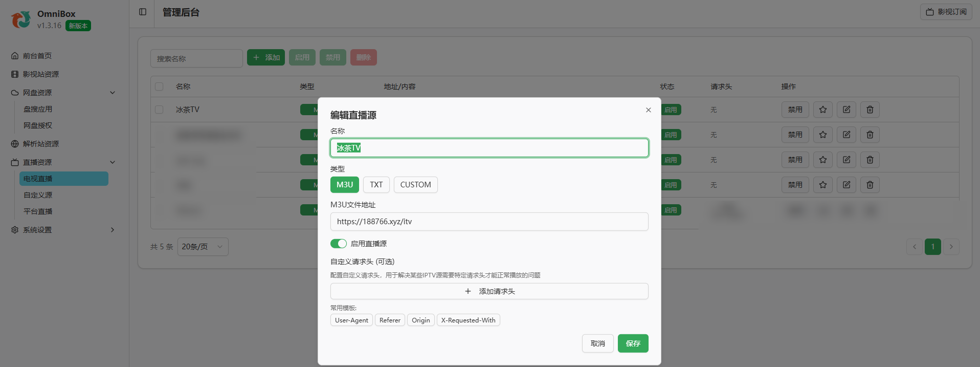Click the star icon in 冰茶TV row
Screen dimensions: 980x367
point(822,110)
